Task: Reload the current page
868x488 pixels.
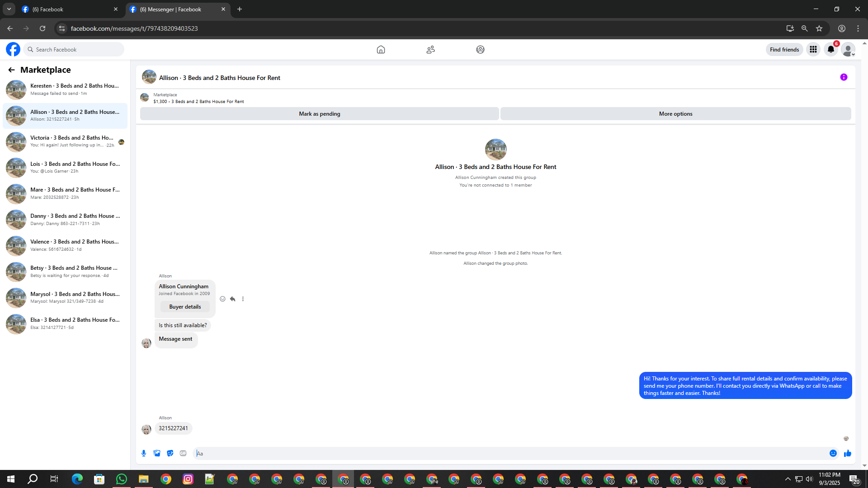Action: 42,28
